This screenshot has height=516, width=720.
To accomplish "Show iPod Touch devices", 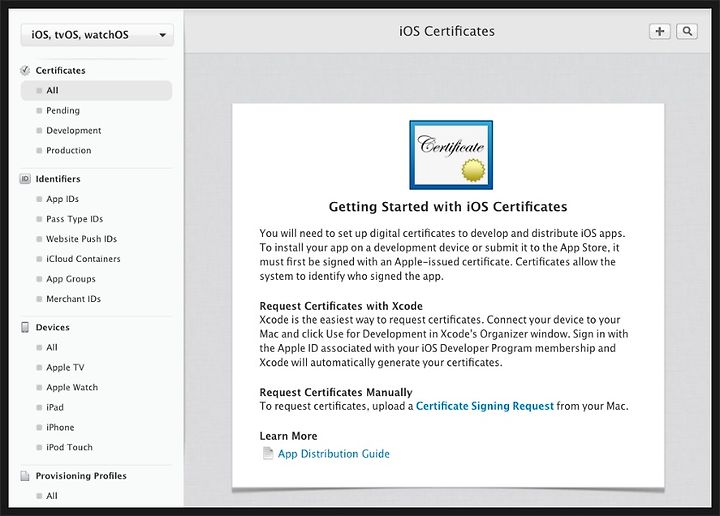I will pos(69,447).
